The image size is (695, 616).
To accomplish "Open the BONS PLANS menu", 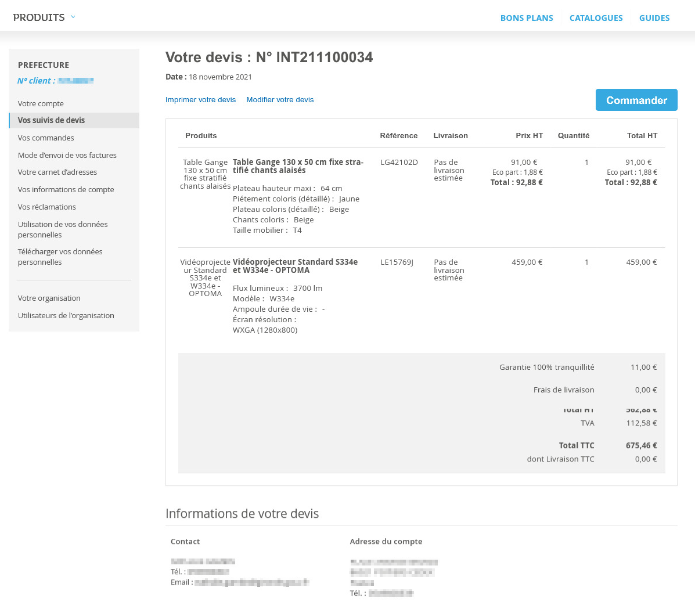I will coord(527,18).
